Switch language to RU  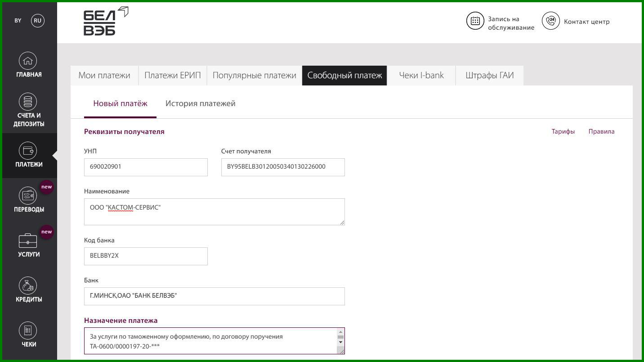[38, 21]
